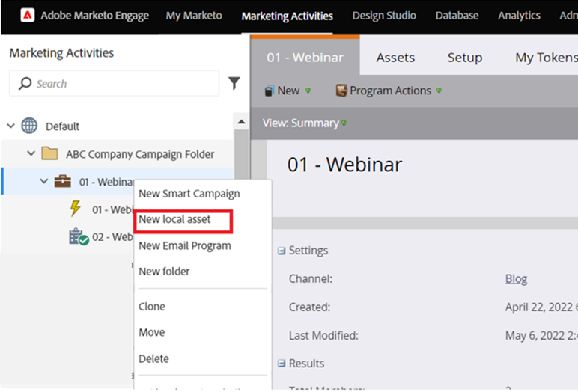Click the Marketing Activities panel heading

tap(61, 53)
